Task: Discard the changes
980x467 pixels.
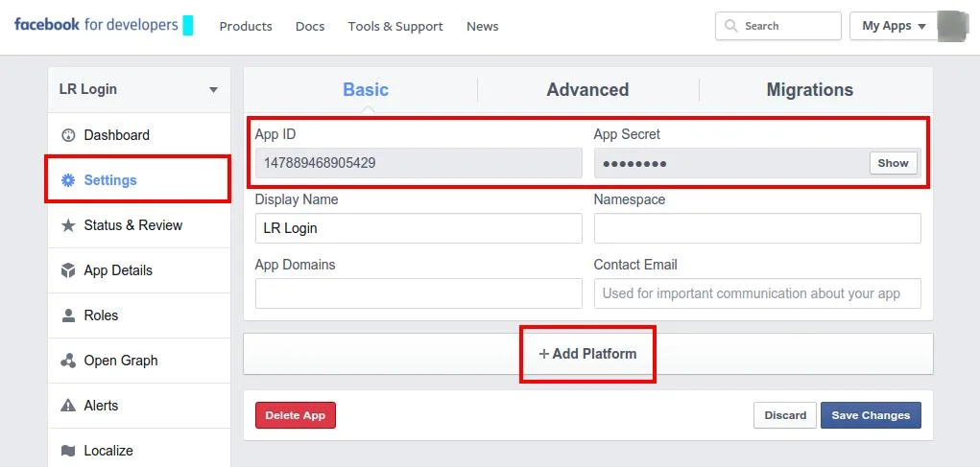Action: 785,415
